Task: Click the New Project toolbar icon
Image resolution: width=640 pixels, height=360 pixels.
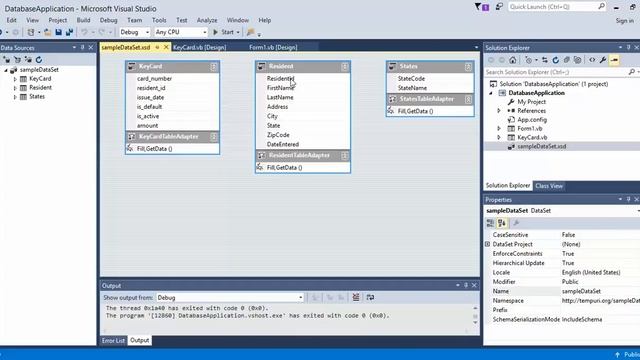Action: pyautogui.click(x=31, y=32)
